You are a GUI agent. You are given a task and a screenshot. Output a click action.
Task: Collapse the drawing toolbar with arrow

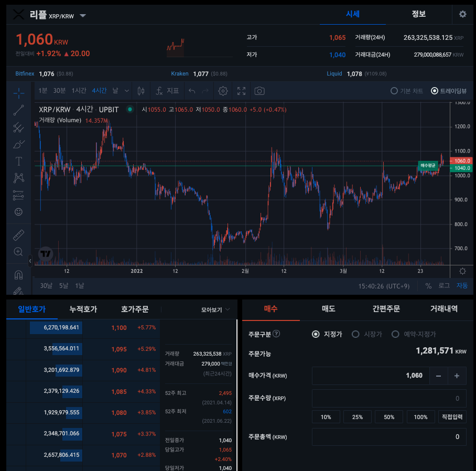point(30,261)
